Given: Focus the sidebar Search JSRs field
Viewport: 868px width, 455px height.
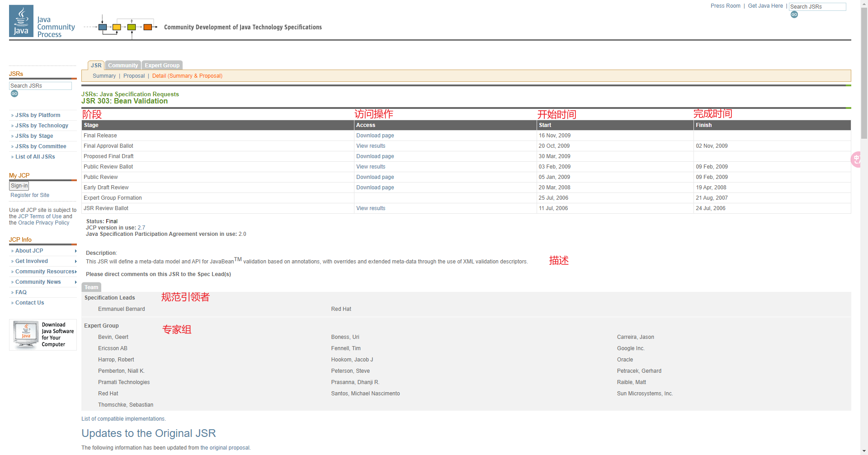Looking at the screenshot, I should [40, 86].
